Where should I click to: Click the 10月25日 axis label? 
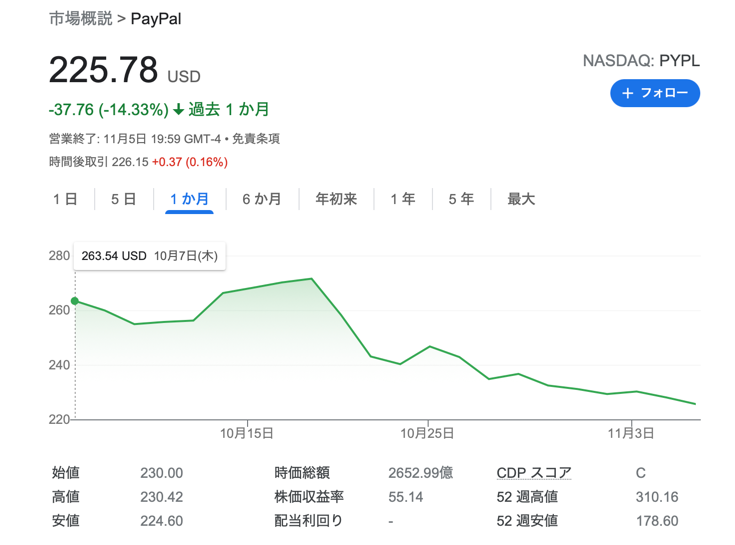(x=427, y=433)
